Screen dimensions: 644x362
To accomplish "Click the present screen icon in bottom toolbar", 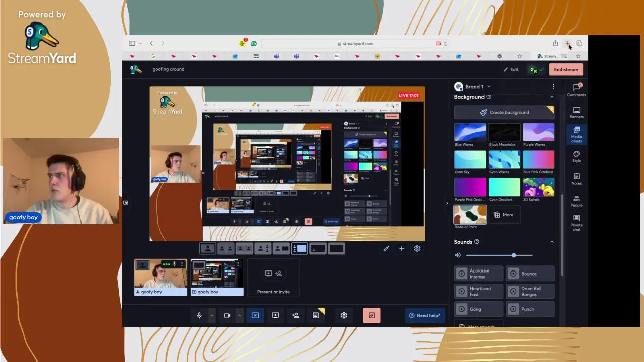I will (275, 315).
